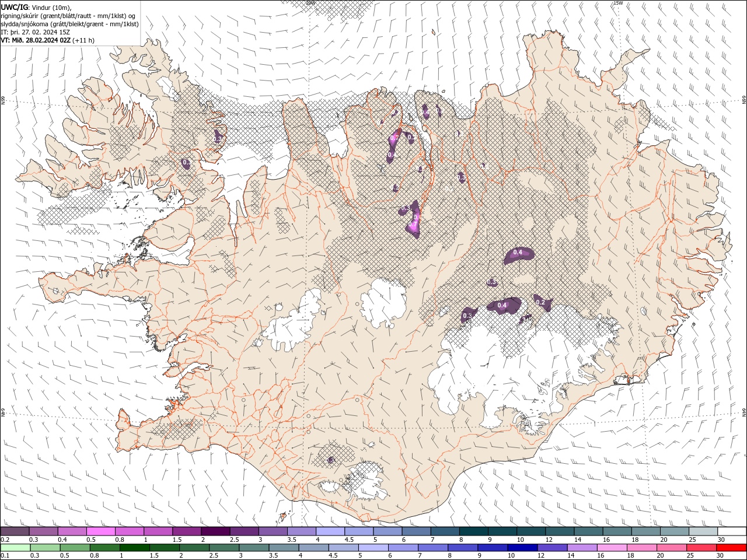
Task: Click the 'UWC/IG: Vindur (10m)' title text
Action: (36, 7)
